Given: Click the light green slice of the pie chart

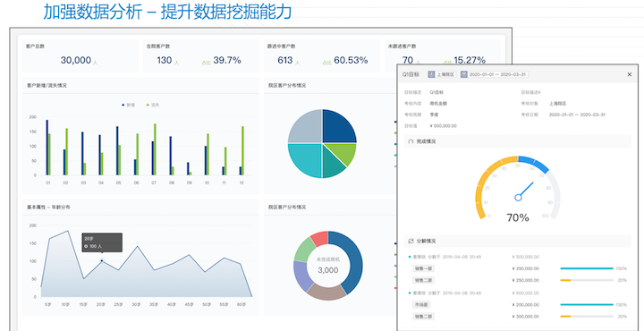Looking at the screenshot, I should click(x=343, y=153).
